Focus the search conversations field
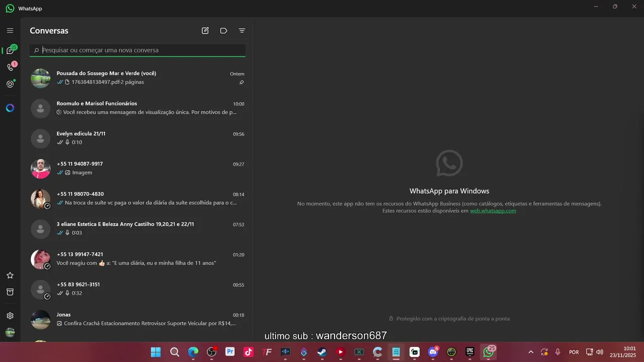The height and width of the screenshot is (362, 644). click(137, 50)
